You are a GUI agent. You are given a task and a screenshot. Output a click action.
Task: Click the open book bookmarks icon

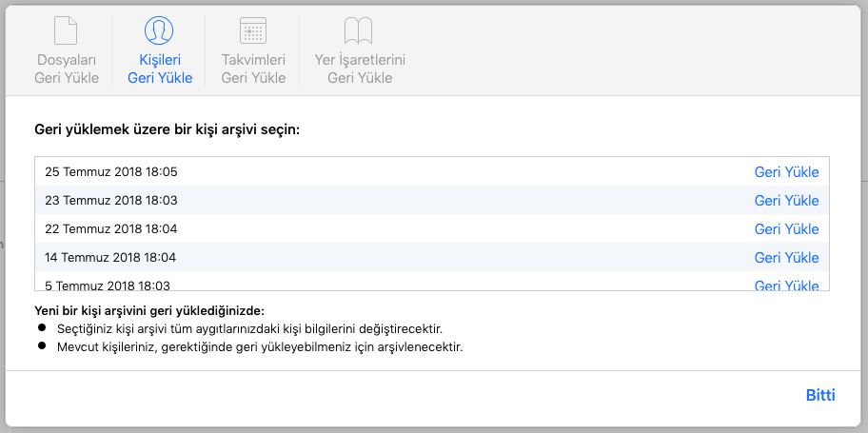tap(359, 31)
